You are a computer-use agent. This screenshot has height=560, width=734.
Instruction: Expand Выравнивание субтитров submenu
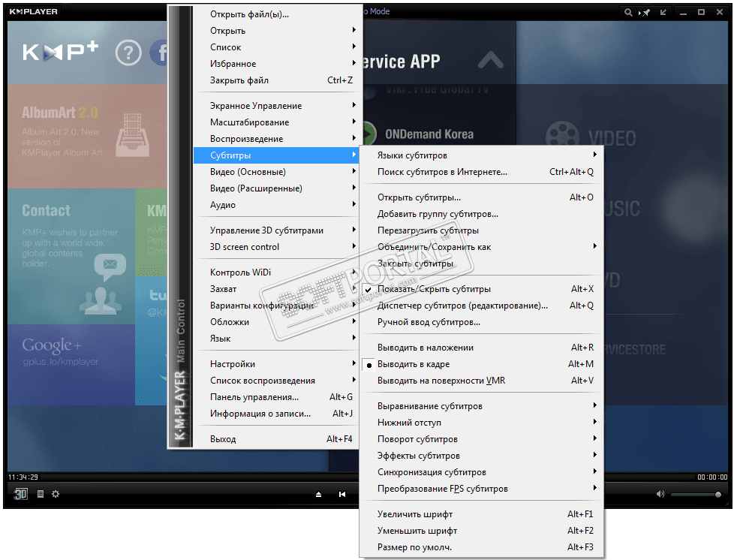point(481,406)
